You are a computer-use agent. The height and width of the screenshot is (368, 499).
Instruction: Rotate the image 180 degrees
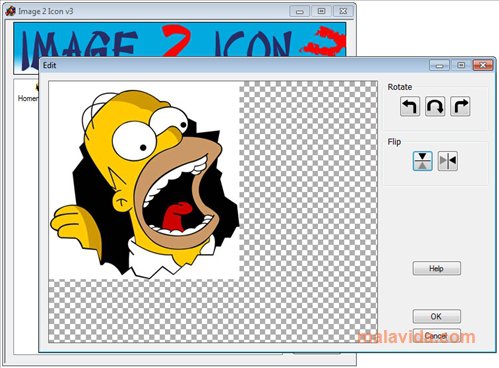(x=435, y=106)
